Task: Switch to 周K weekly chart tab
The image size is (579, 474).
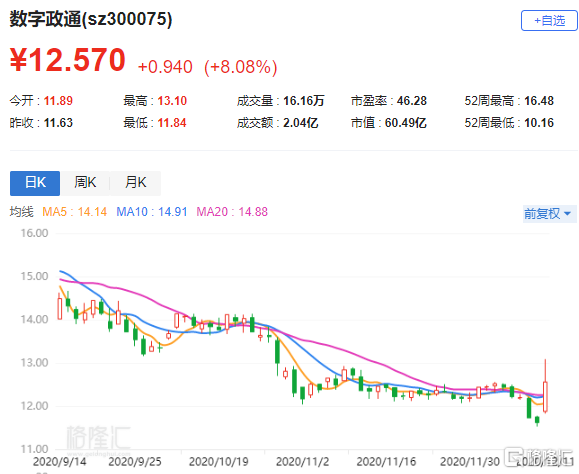Action: click(85, 183)
